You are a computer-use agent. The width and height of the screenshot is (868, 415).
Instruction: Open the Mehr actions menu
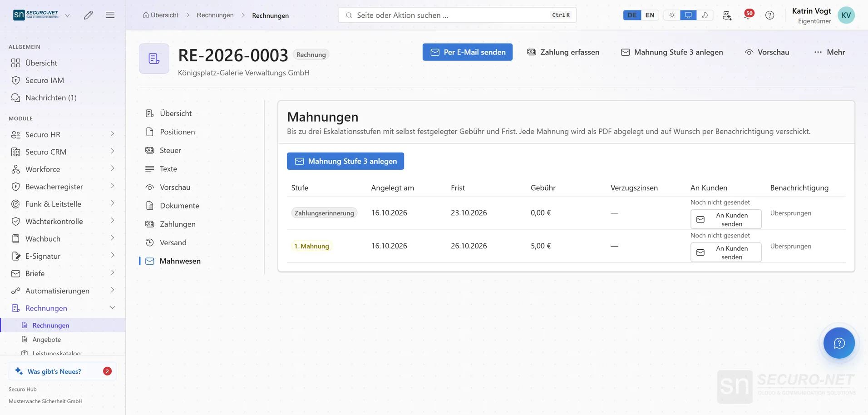coord(829,52)
